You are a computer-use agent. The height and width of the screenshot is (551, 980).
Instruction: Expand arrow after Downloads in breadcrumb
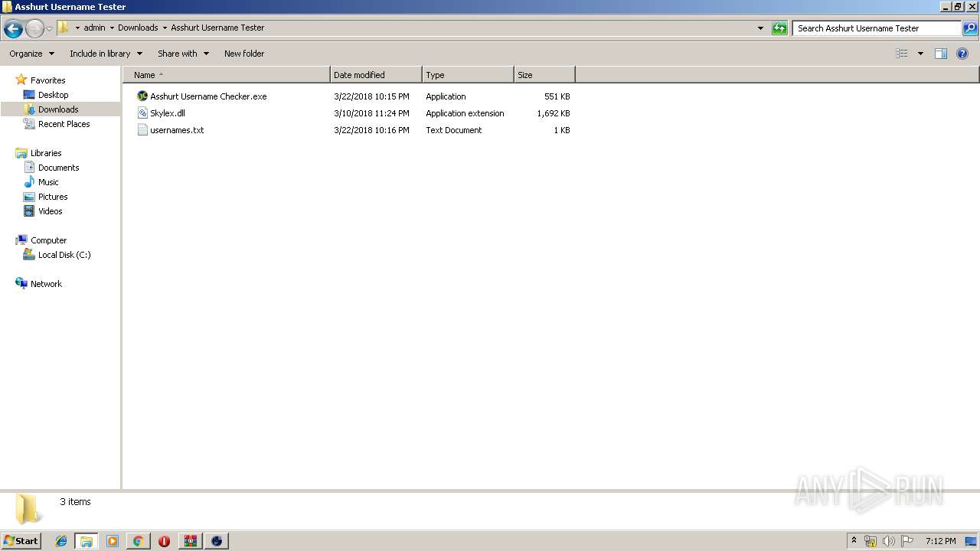[165, 28]
